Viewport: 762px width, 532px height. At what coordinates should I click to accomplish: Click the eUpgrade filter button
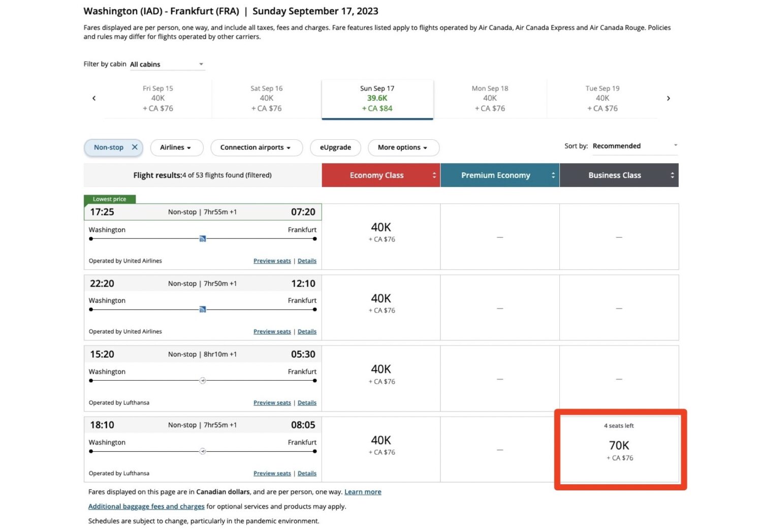pos(335,147)
